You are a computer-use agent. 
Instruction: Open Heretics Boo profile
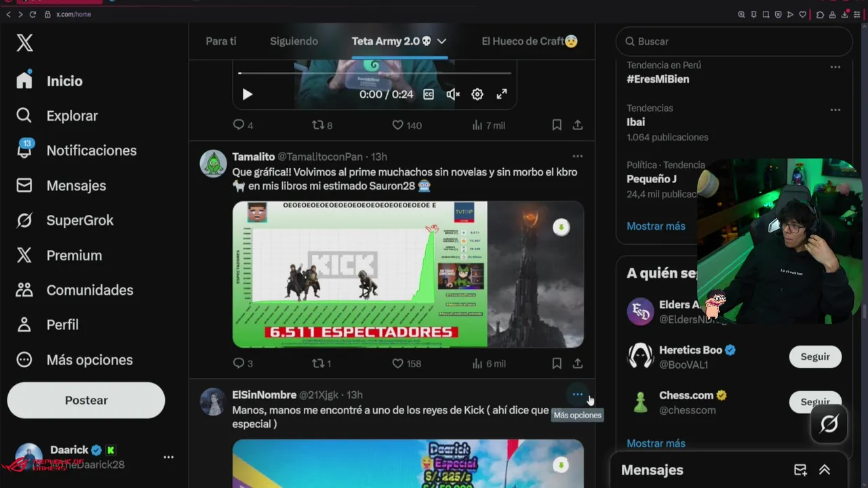pos(690,350)
